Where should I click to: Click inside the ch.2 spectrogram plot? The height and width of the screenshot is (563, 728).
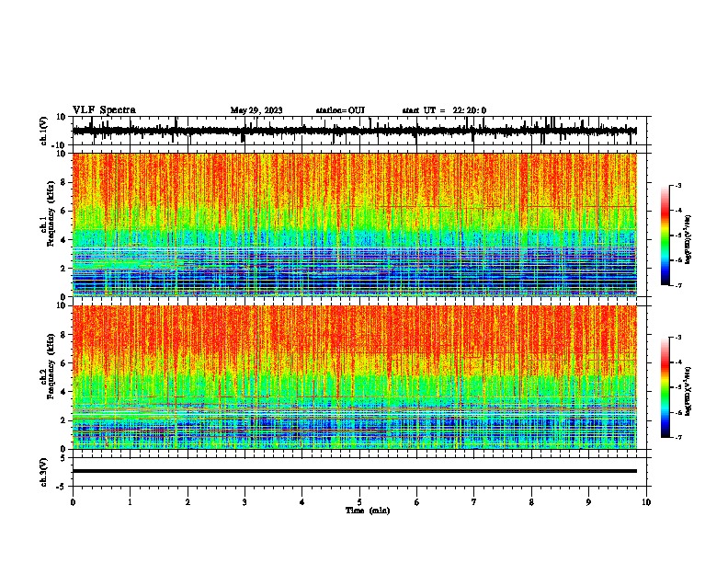(355, 377)
